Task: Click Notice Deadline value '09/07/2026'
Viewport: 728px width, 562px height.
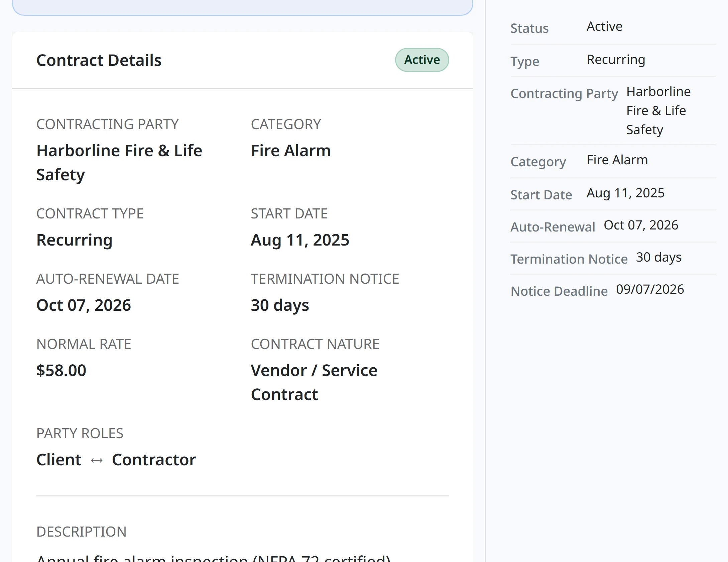Action: pyautogui.click(x=650, y=289)
